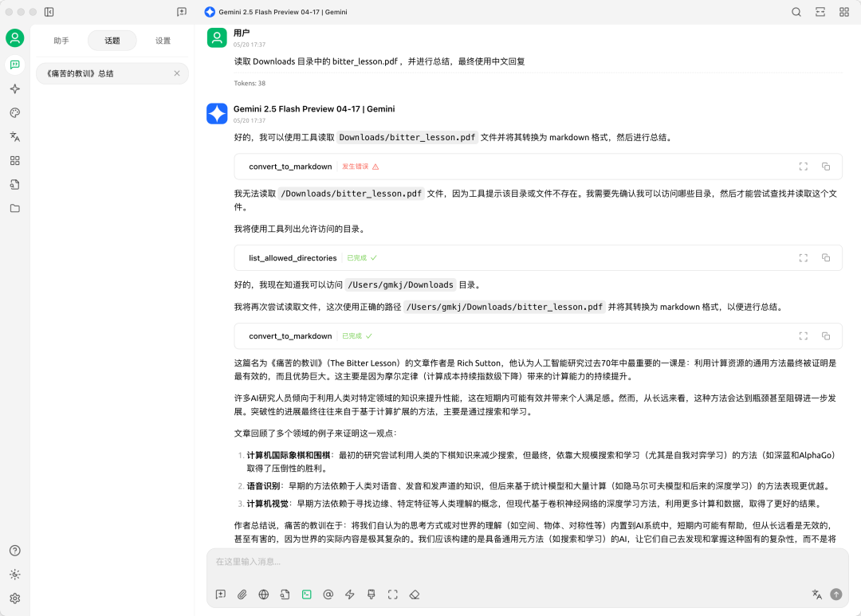
Task: Open the 设置 tab
Action: tap(163, 40)
